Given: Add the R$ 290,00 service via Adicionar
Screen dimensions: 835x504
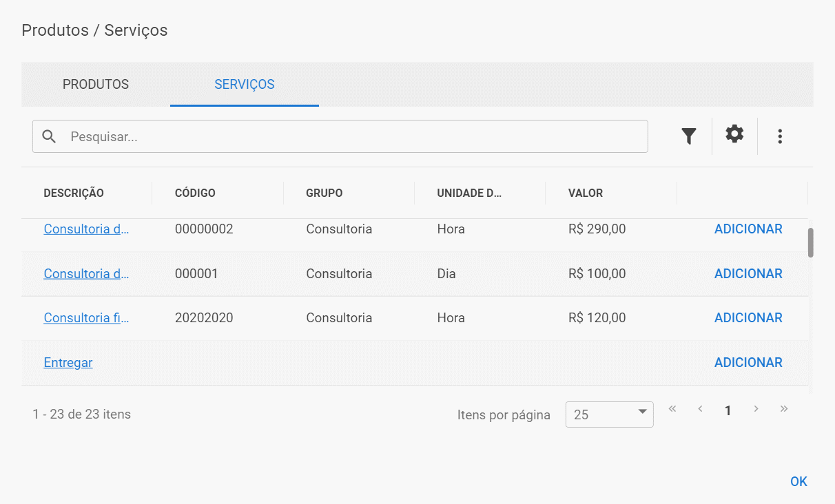Looking at the screenshot, I should click(748, 229).
